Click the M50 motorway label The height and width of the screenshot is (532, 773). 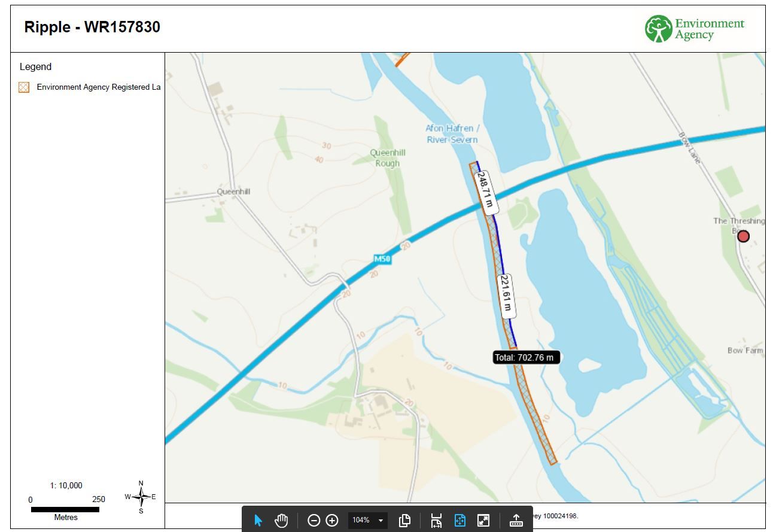pyautogui.click(x=382, y=259)
